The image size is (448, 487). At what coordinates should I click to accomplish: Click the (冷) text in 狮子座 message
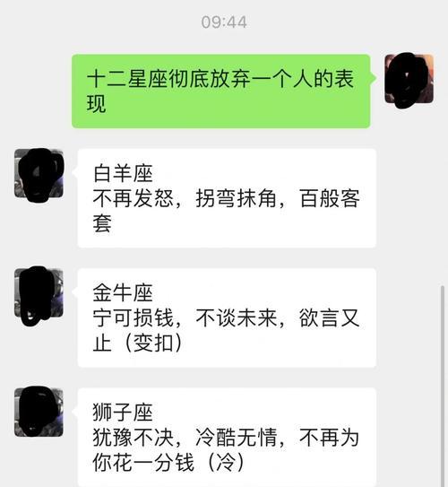226,462
